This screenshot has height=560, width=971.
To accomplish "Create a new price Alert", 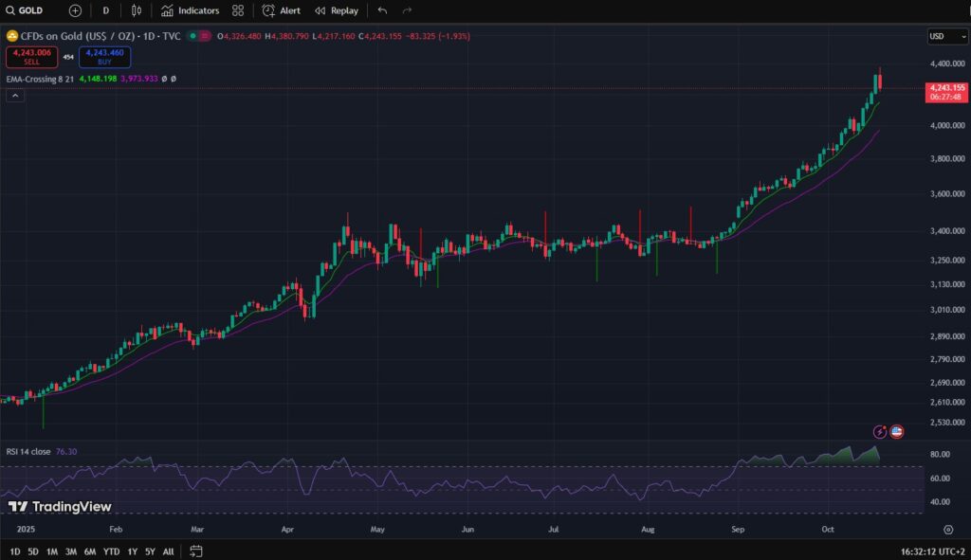I will point(282,10).
